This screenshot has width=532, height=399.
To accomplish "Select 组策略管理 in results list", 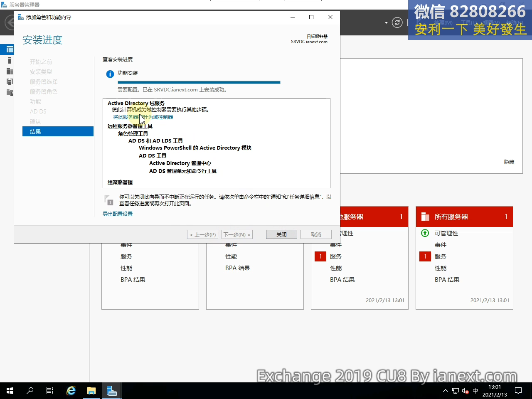I will [120, 182].
